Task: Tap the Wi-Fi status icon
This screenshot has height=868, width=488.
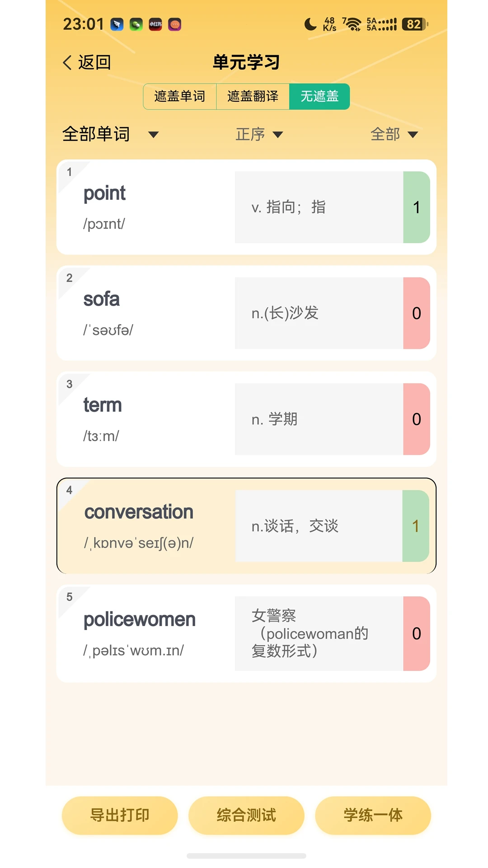Action: coord(352,24)
